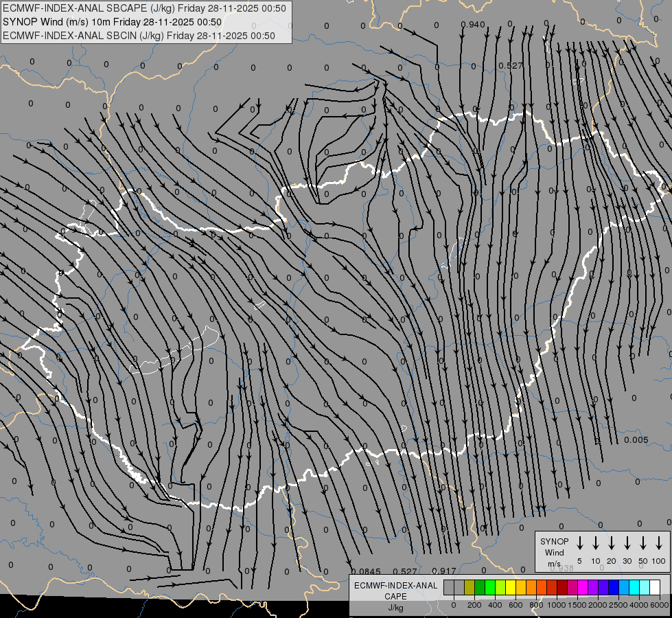The width and height of the screenshot is (672, 618).
Task: Click the 'J/kg' unit label in the legend
Action: [x=395, y=608]
